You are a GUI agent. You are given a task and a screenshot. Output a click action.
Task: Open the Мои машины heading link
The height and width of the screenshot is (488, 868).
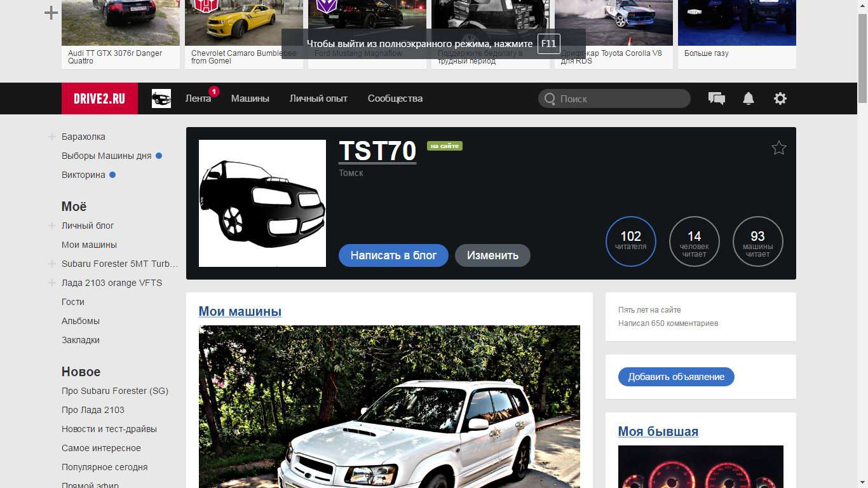pos(240,311)
